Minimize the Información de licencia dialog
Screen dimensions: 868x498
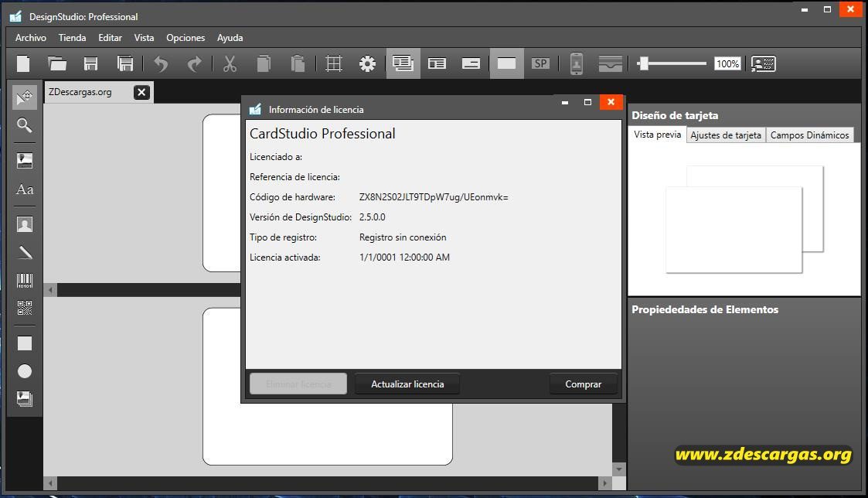click(565, 102)
